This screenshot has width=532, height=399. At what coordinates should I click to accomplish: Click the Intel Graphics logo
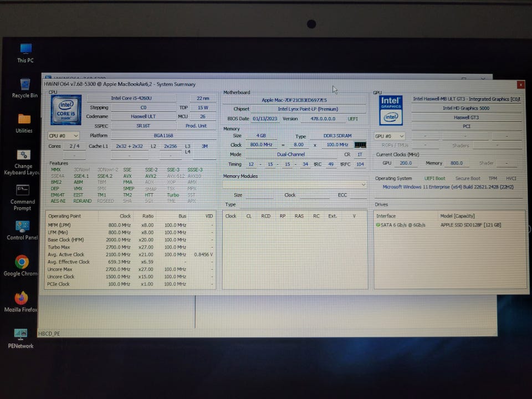[x=391, y=110]
